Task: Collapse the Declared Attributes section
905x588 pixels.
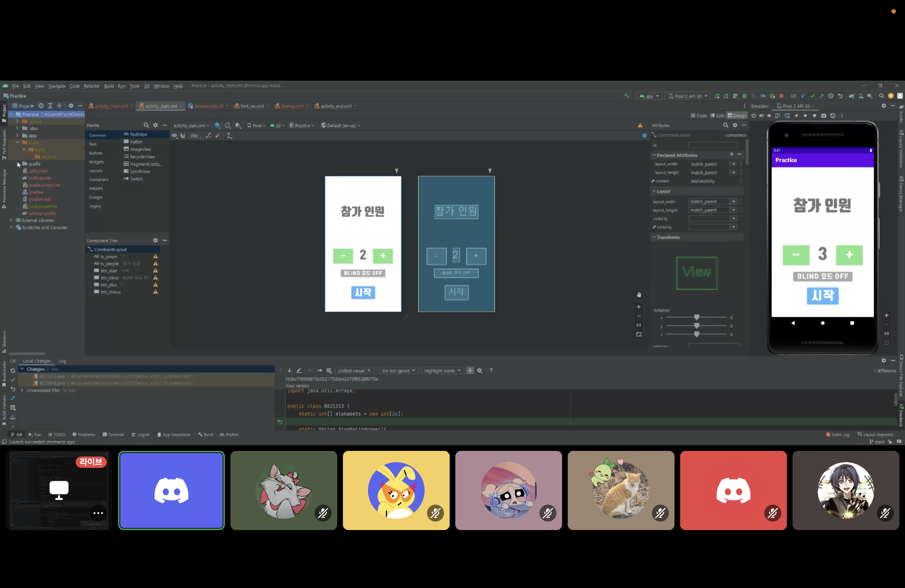Action: [654, 155]
